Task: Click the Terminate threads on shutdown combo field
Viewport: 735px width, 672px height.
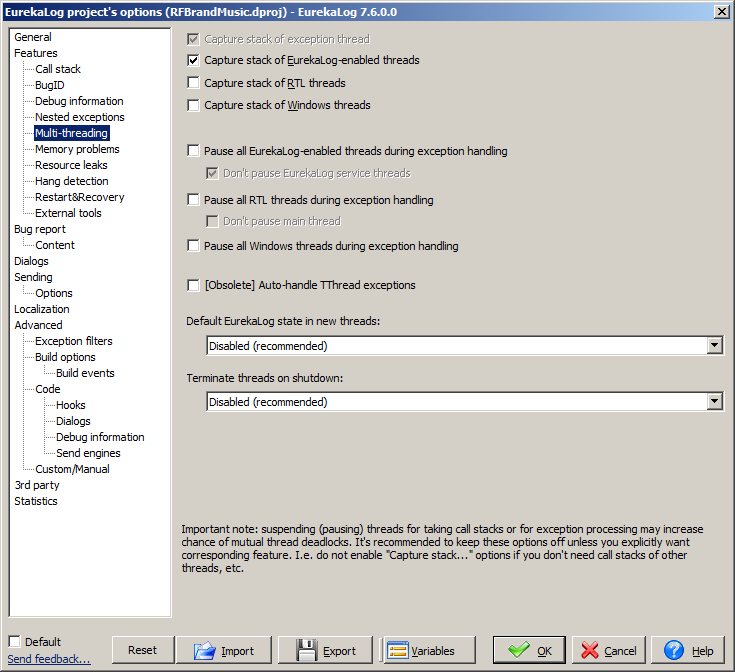Action: tap(465, 402)
